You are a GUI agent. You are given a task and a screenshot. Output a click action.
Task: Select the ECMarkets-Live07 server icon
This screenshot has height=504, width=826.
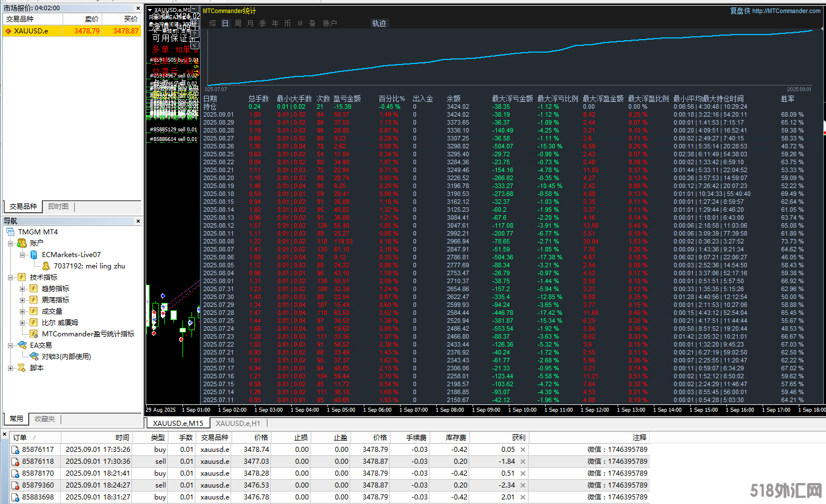tap(33, 255)
